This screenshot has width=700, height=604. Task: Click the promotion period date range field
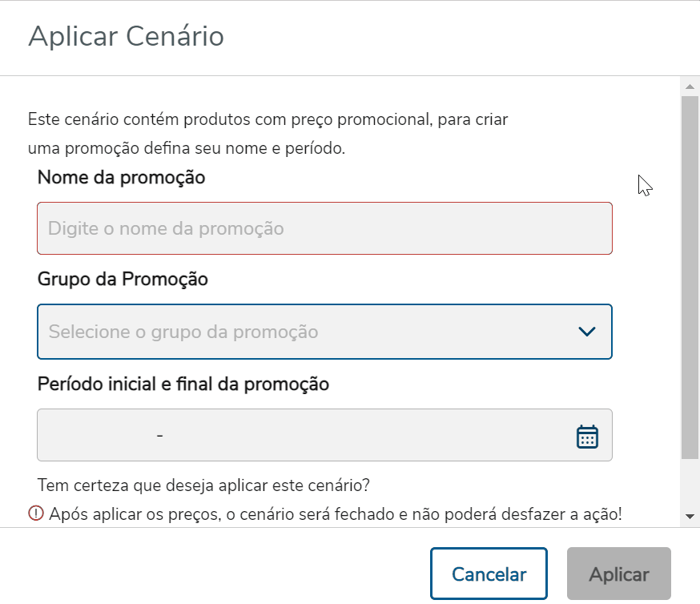[304, 436]
